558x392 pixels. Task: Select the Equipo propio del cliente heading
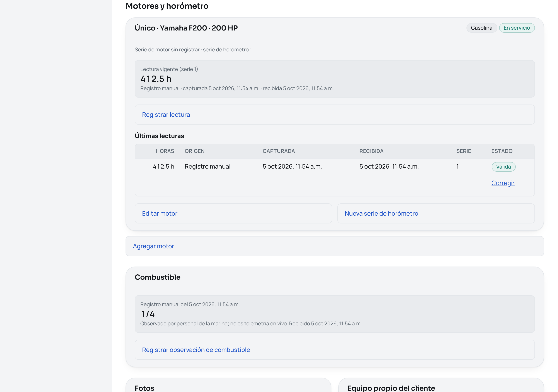[x=391, y=388]
